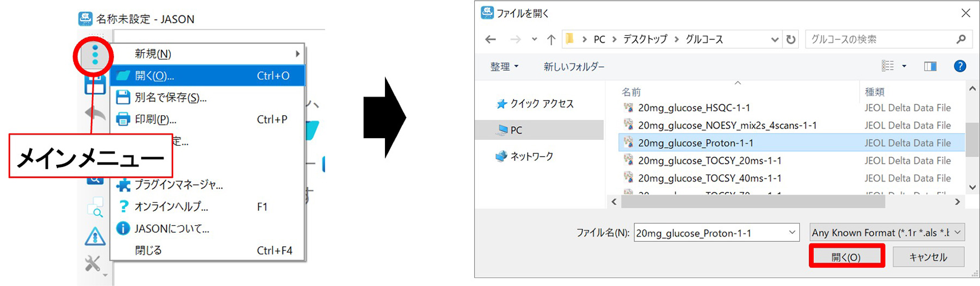The image size is (980, 286).
Task: Click the wrench and screwdriver tools icon
Action: (94, 264)
